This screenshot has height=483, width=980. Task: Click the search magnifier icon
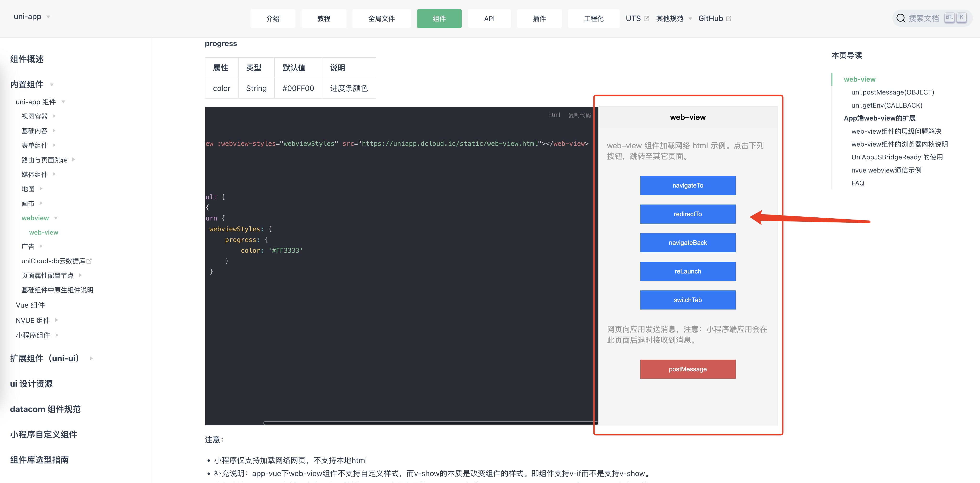(x=900, y=18)
